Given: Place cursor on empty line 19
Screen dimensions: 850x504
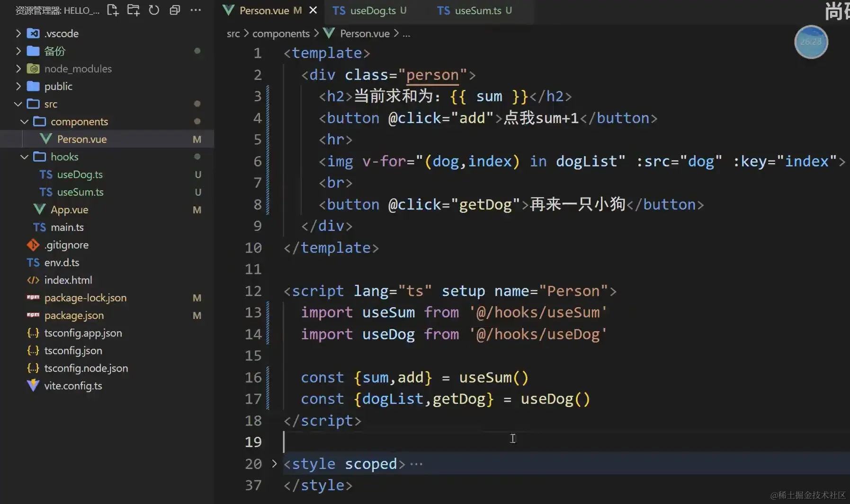Looking at the screenshot, I should point(566,442).
